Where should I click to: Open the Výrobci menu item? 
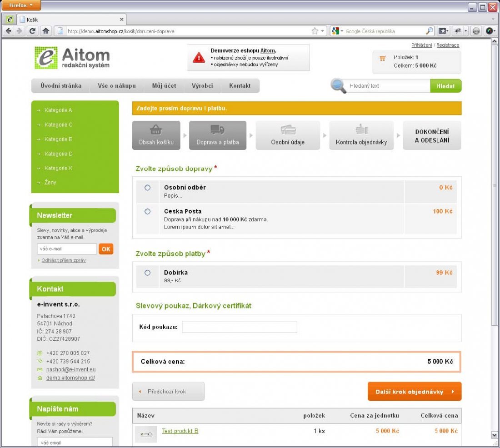point(202,86)
